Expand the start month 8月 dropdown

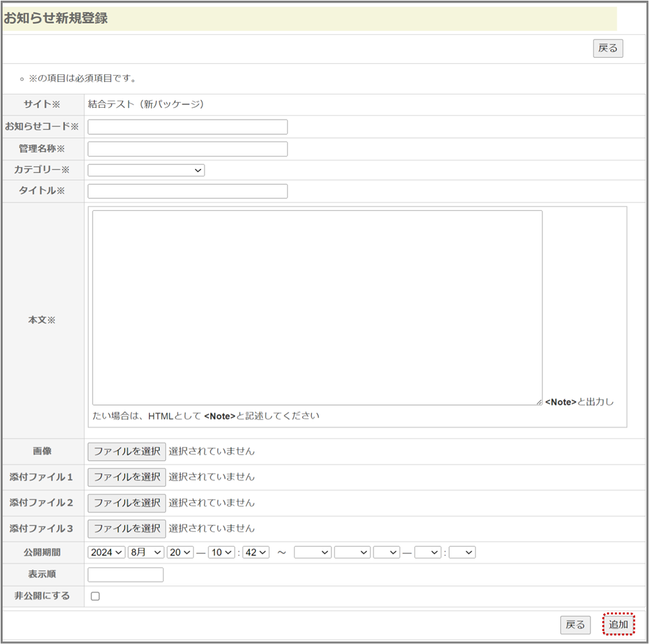coord(146,553)
